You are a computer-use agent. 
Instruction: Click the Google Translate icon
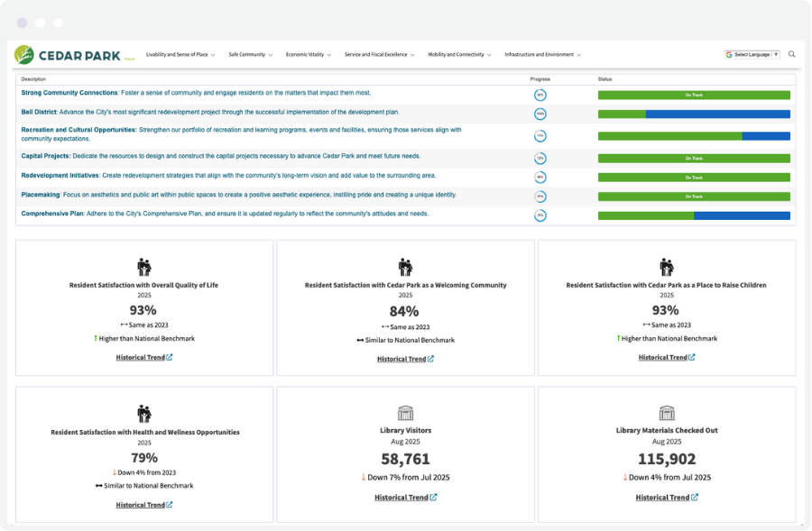click(x=727, y=54)
